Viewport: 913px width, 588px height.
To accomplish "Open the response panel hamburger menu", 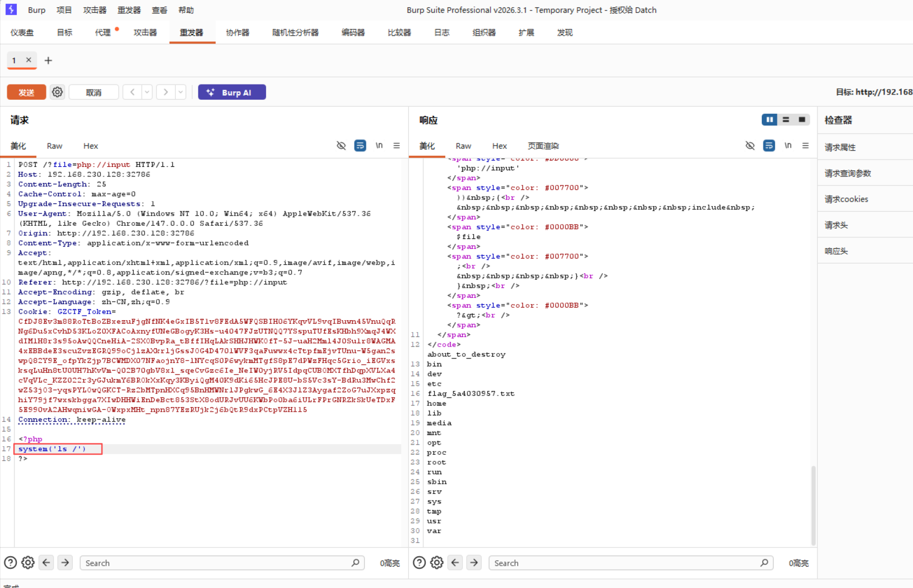I will (x=805, y=146).
